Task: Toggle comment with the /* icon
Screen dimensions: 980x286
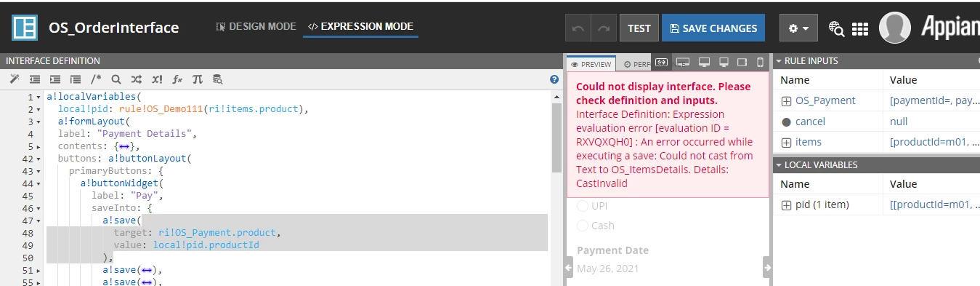Action: pos(96,79)
